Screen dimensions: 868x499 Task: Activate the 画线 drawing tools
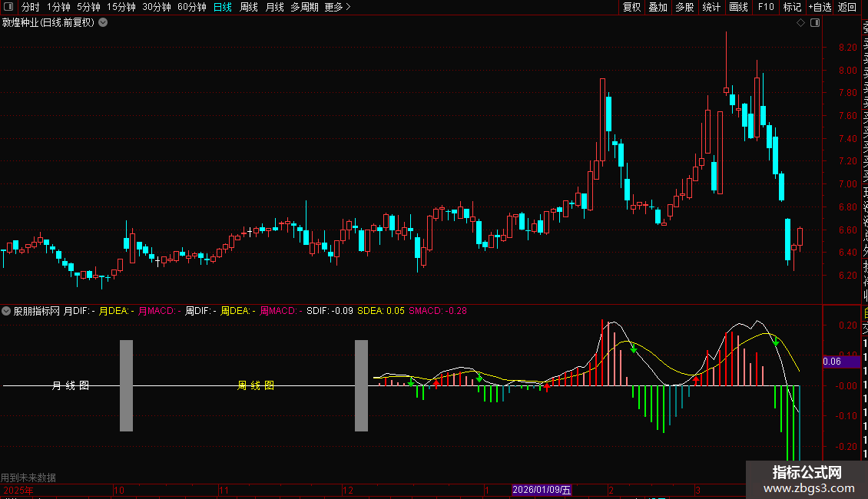pos(738,7)
